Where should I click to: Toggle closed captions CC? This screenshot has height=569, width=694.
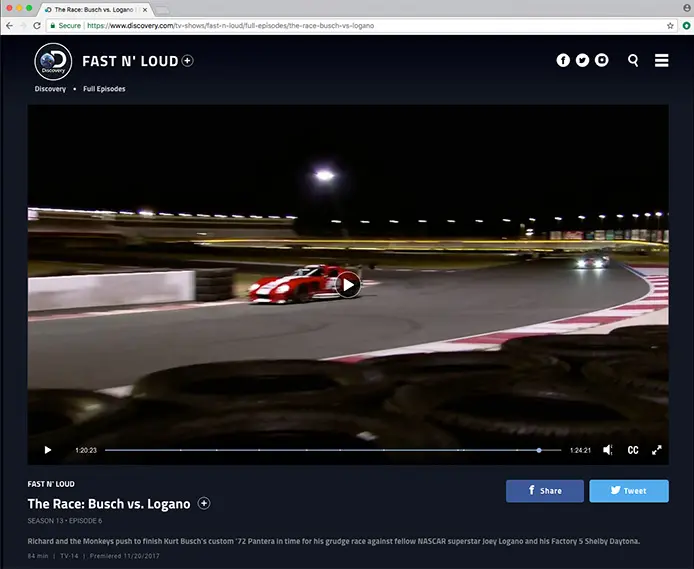[633, 450]
